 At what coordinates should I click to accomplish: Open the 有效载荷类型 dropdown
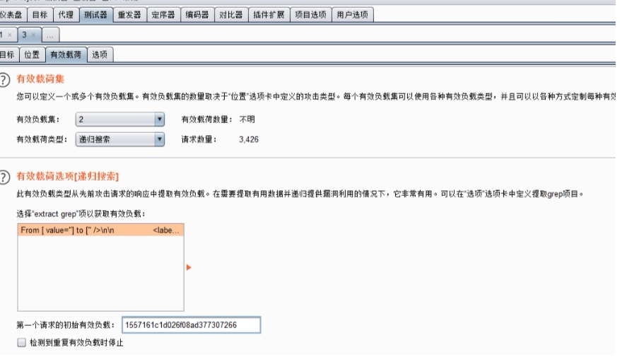[x=119, y=139]
